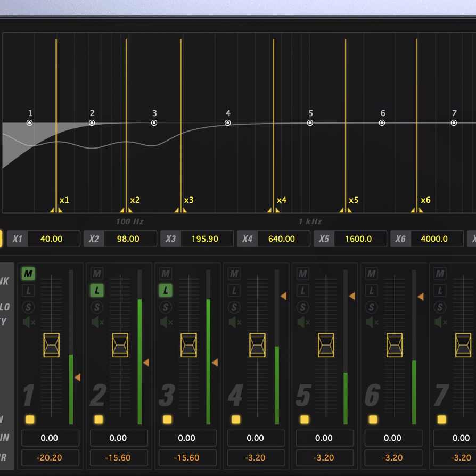Mute band 2 using its speaker icon
Screen dimensions: 476x476
[x=97, y=322]
